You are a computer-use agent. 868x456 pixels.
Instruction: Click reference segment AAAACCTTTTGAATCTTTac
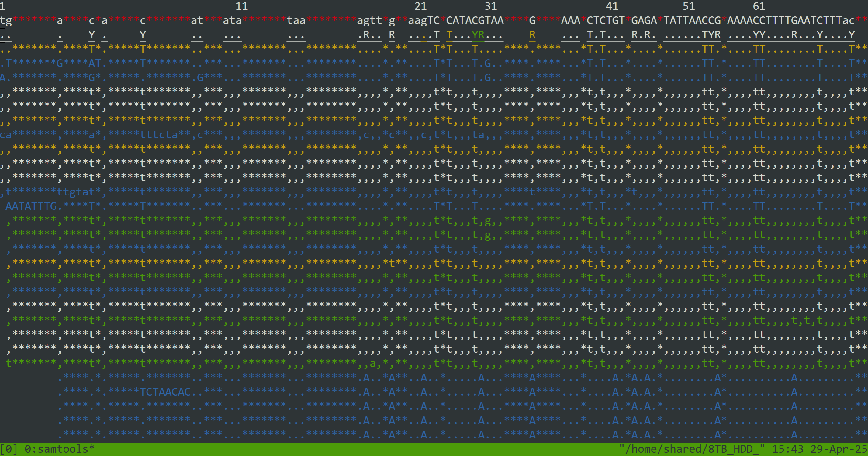[790, 21]
